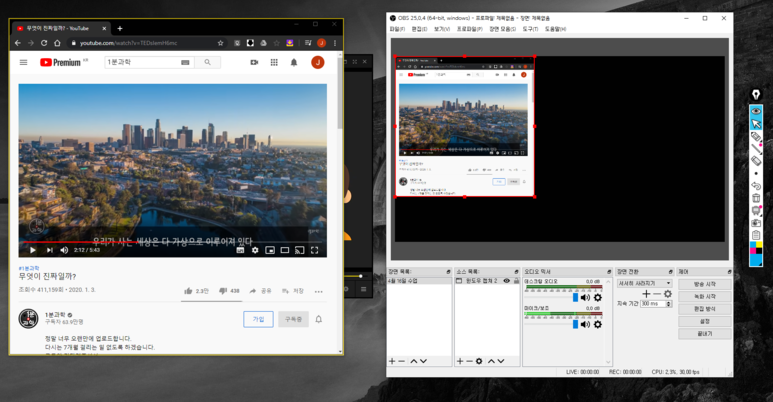The width and height of the screenshot is (773, 402).
Task: Bookmark page with address bar star
Action: click(220, 43)
